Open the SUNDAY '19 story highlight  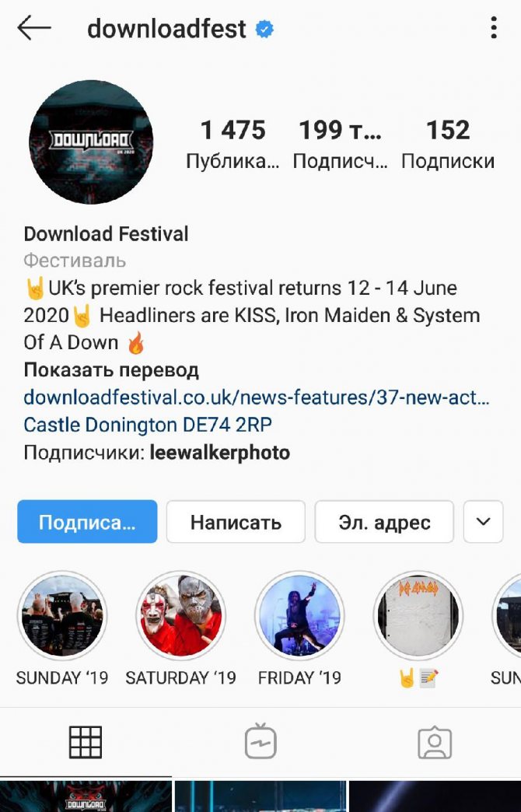pos(62,616)
